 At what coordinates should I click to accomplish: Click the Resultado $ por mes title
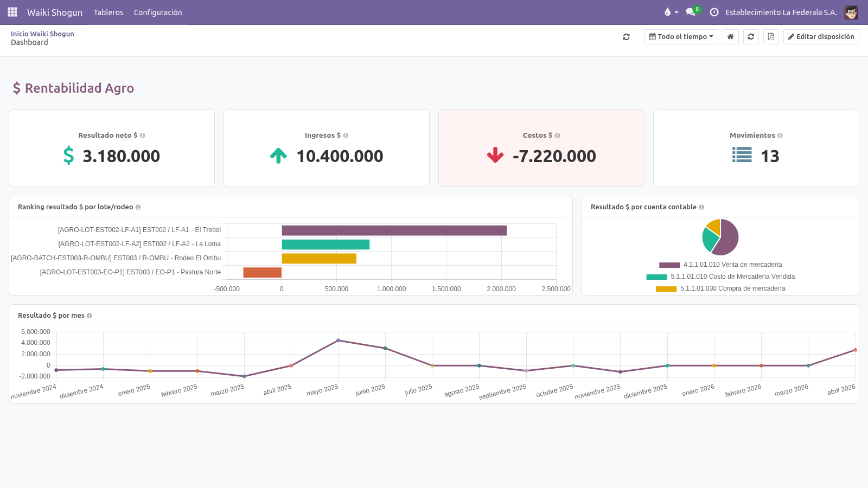[51, 316]
